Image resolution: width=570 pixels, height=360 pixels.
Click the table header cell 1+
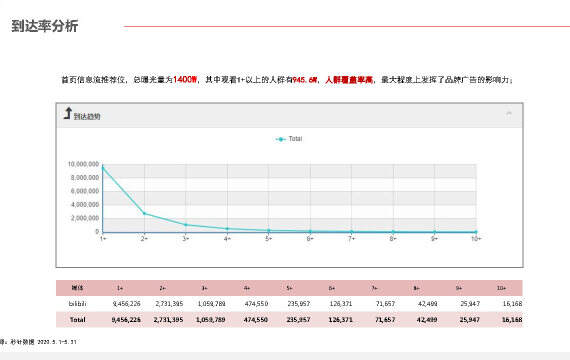coord(120,288)
